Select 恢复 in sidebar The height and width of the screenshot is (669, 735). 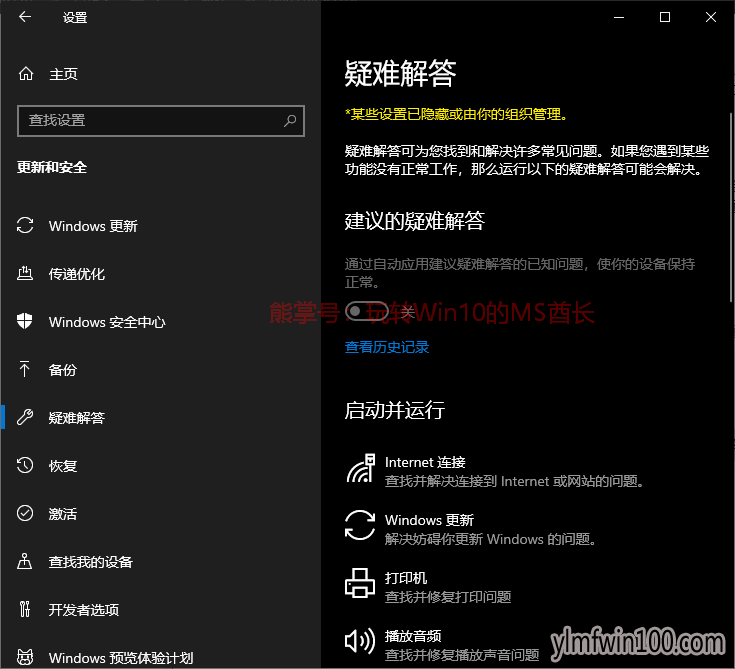(63, 466)
